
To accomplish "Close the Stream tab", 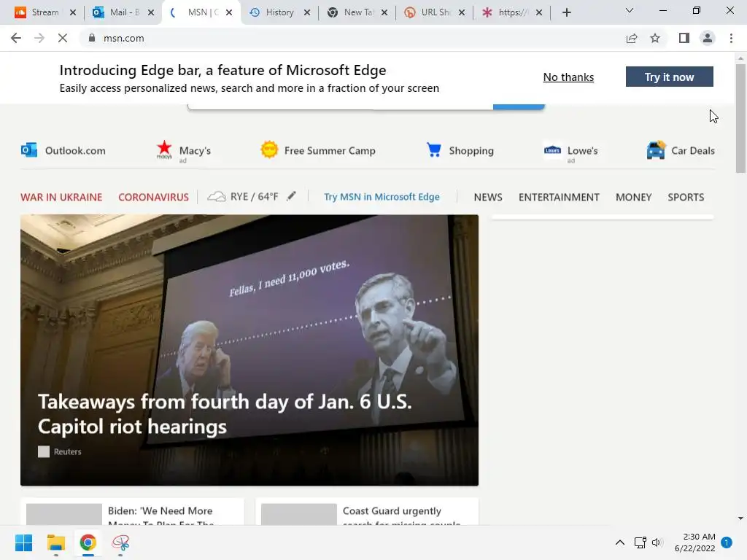I will [73, 12].
